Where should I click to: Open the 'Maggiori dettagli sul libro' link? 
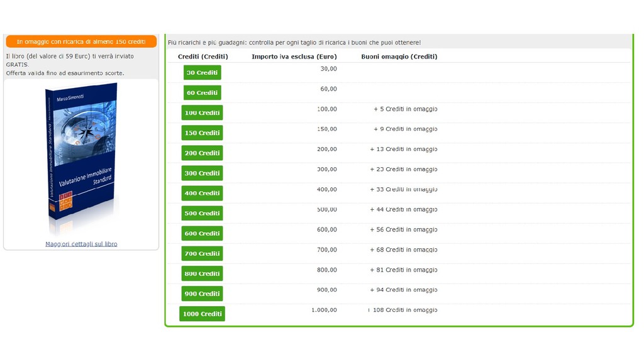pos(81,244)
